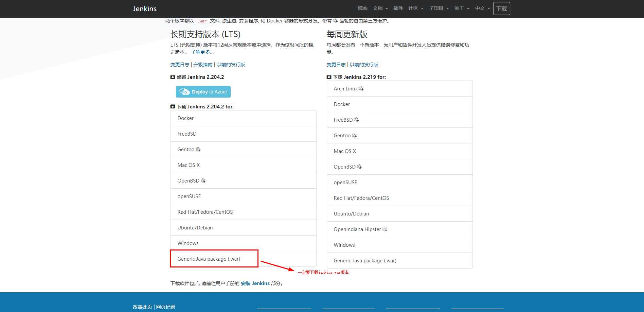The height and width of the screenshot is (312, 644).
Task: Open the LTS 变更日志 link
Action: 180,65
